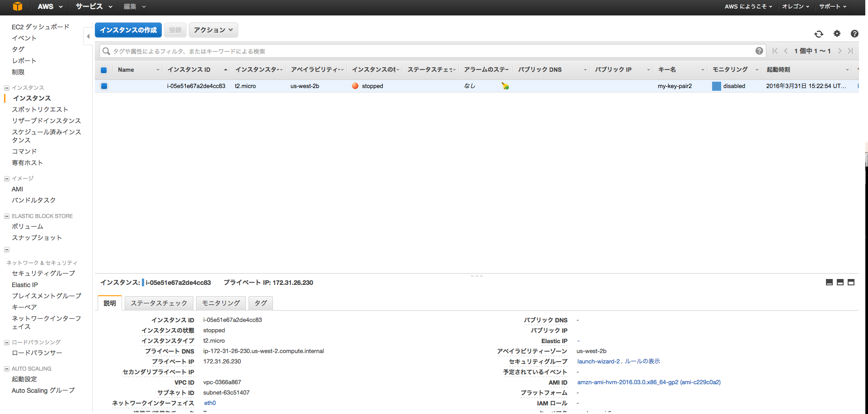
Task: Open the help icon at top right
Action: tap(854, 34)
